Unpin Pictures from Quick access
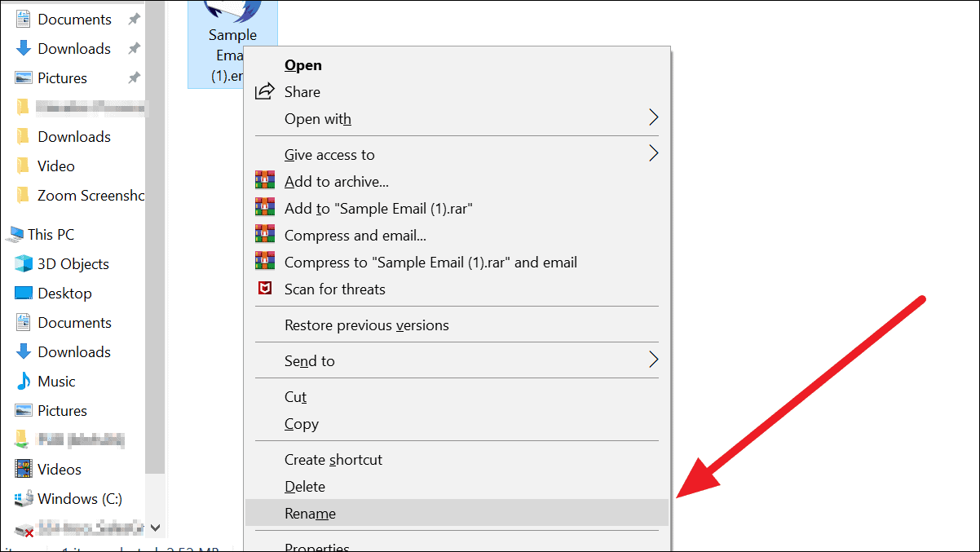The image size is (980, 552). click(x=136, y=76)
